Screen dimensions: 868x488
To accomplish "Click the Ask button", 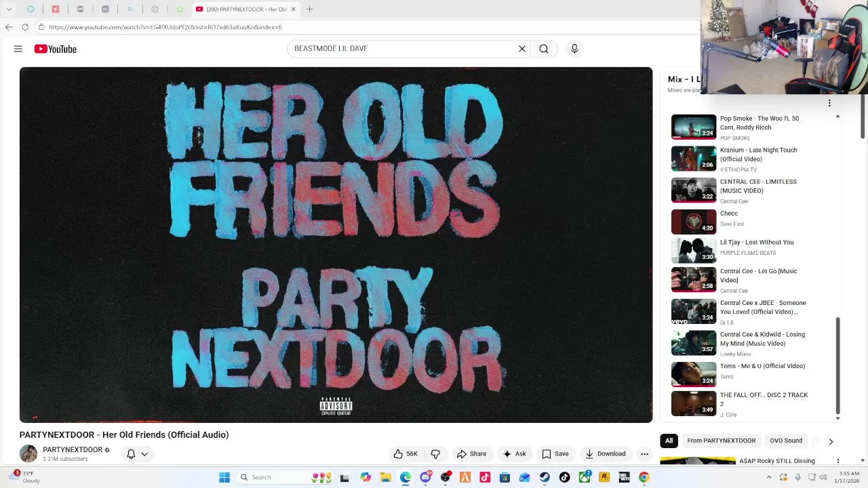I will [x=514, y=454].
